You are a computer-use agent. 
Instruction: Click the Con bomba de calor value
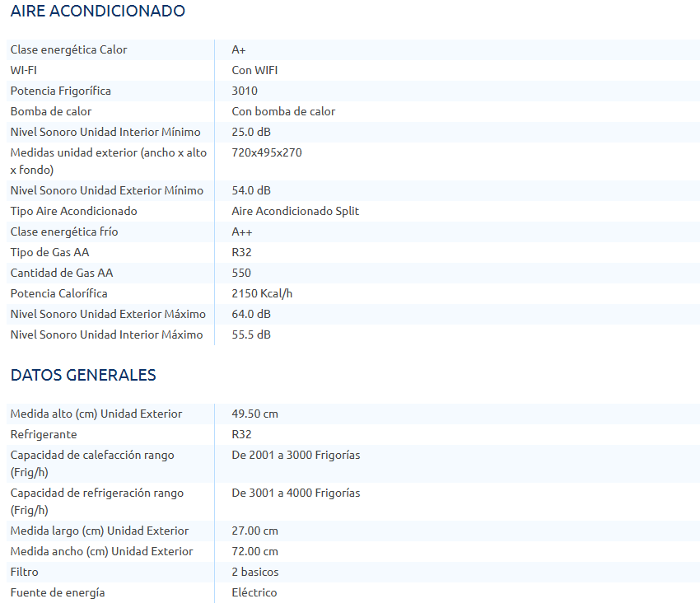[283, 111]
